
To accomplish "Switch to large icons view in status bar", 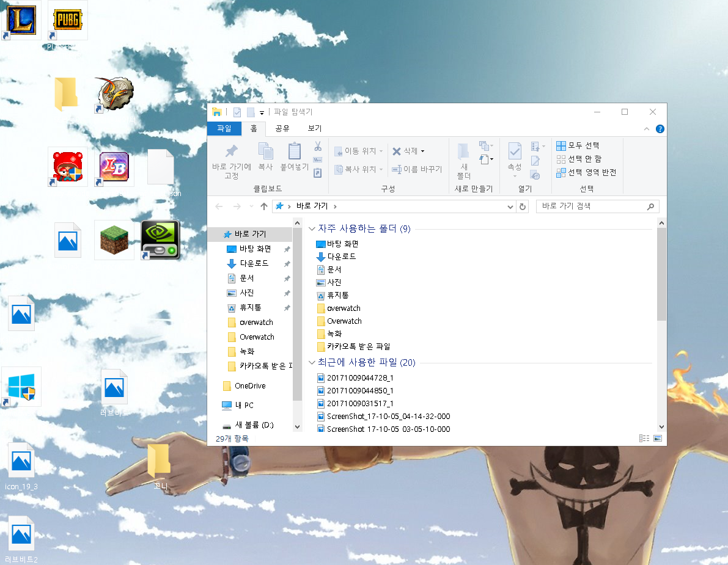I will [x=658, y=439].
